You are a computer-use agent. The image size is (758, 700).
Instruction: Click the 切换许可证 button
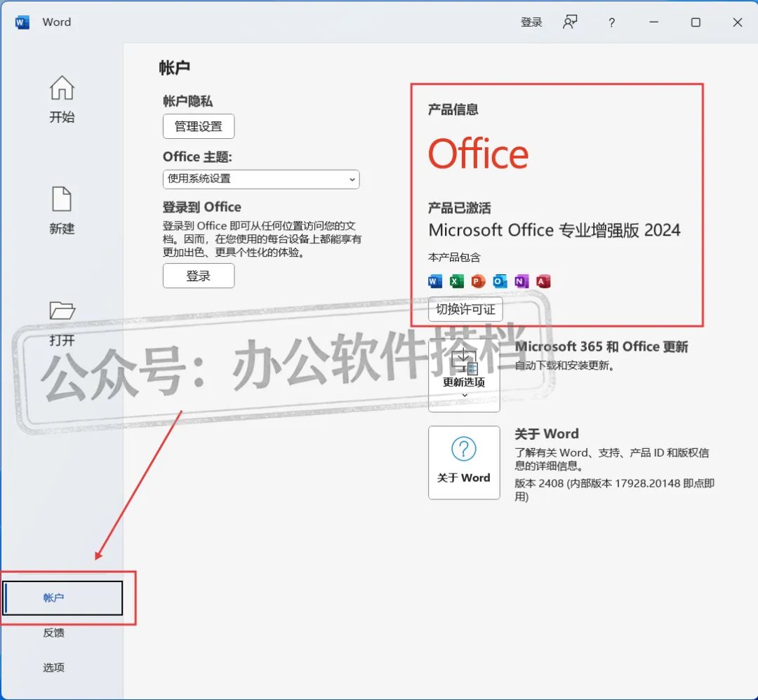click(465, 309)
